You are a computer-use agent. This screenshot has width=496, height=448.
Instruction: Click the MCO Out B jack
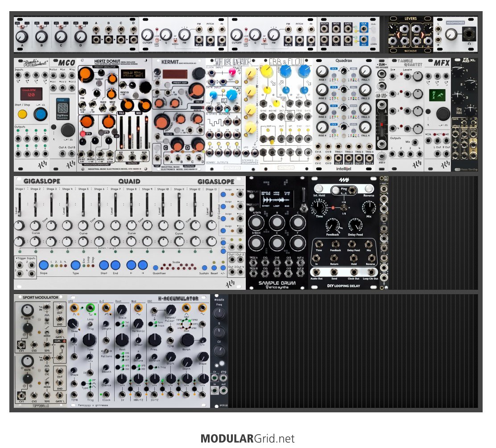(x=71, y=154)
